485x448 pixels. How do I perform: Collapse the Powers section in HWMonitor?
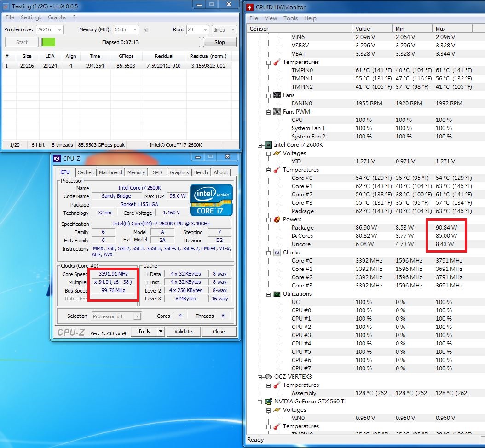click(x=268, y=219)
